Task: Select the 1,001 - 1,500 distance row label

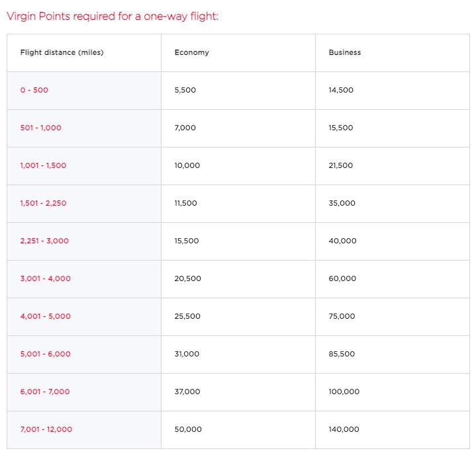Action: tap(43, 165)
